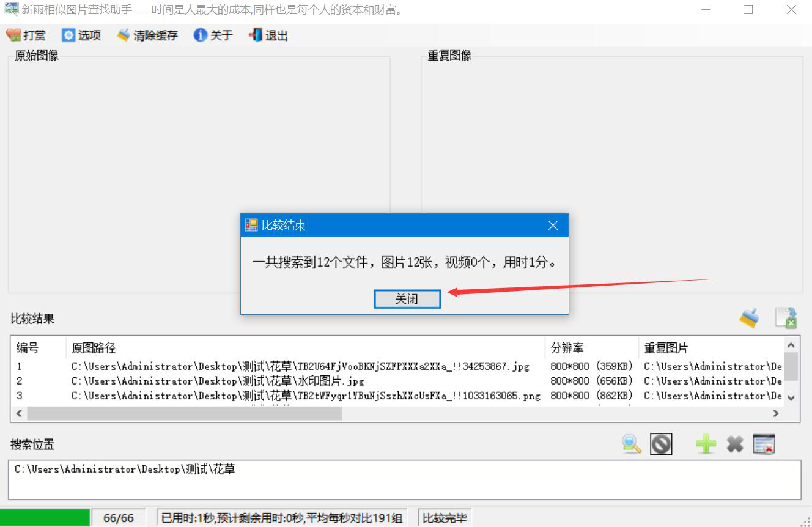
Task: Click the dialog message about 12个文件
Action: pos(404,263)
